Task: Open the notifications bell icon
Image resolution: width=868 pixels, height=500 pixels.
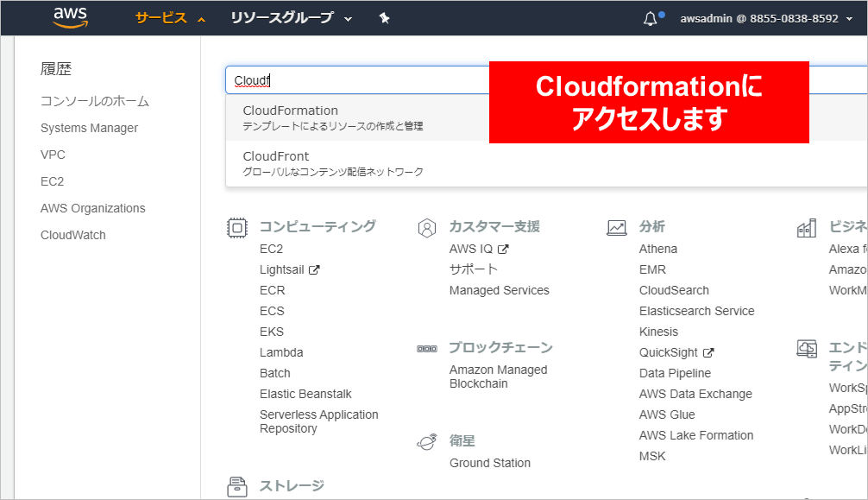Action: point(651,19)
